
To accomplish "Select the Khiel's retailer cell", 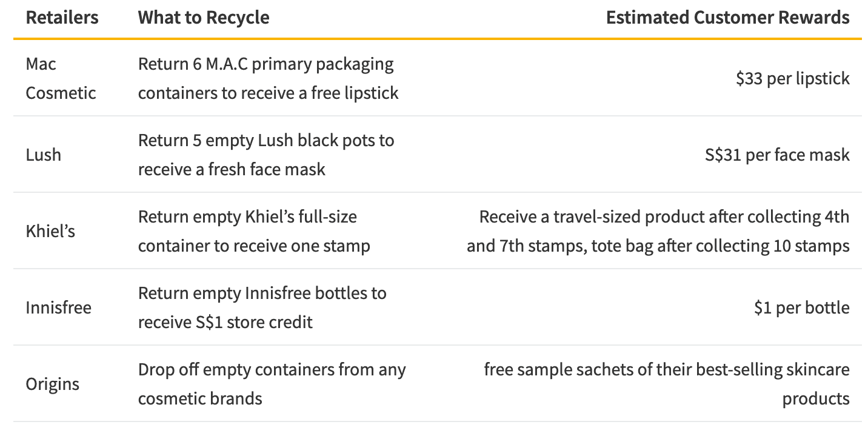I will [50, 231].
